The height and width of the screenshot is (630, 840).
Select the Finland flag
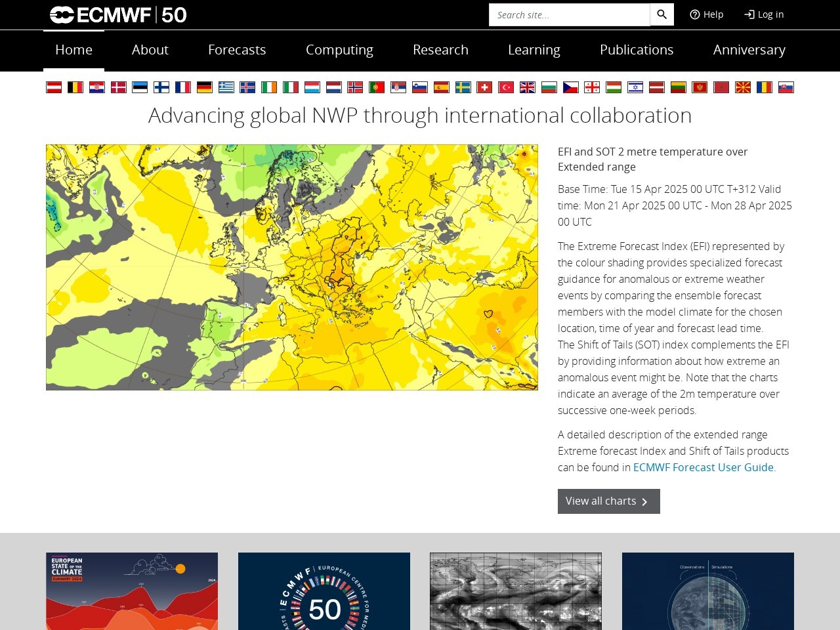click(161, 87)
